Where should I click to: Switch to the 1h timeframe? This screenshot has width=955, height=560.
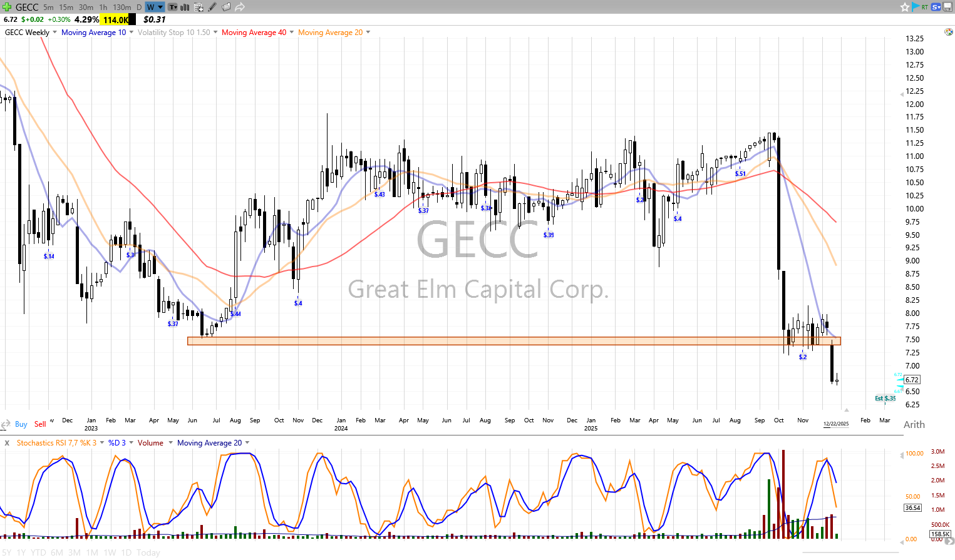coord(103,7)
